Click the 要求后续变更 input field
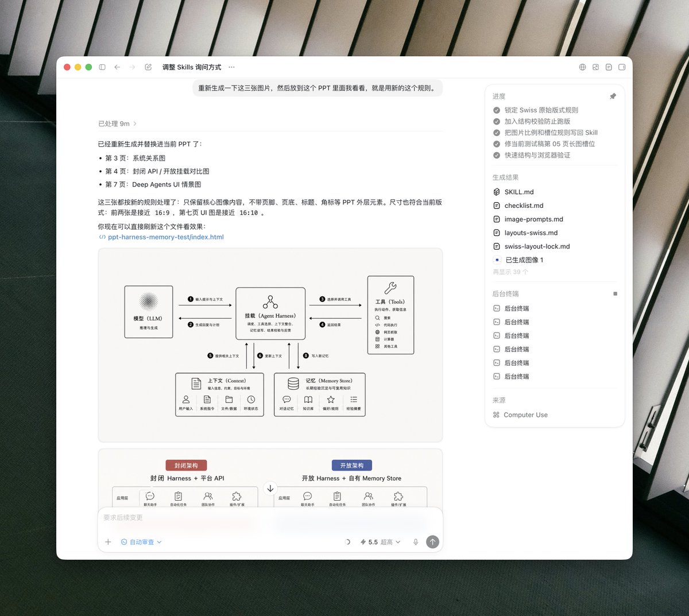The width and height of the screenshot is (689, 616). 270,518
